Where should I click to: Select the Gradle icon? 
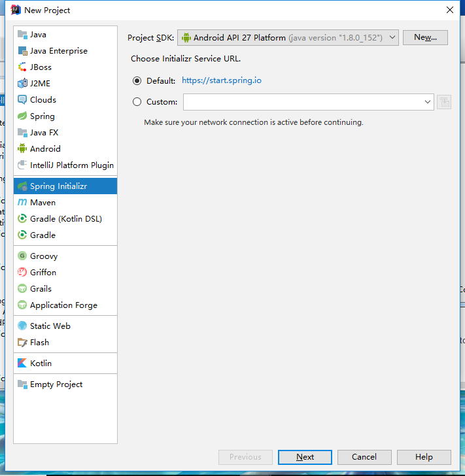tap(22, 235)
